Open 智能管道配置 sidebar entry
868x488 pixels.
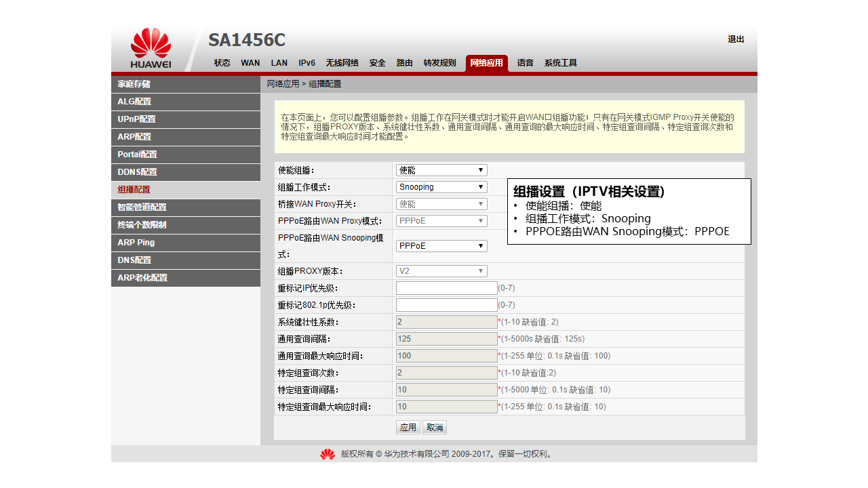185,207
